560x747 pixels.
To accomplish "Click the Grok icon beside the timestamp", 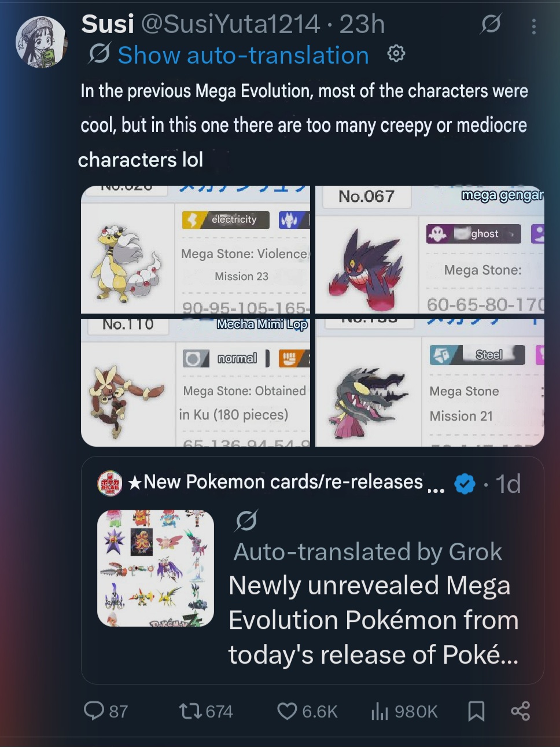I will click(x=491, y=24).
